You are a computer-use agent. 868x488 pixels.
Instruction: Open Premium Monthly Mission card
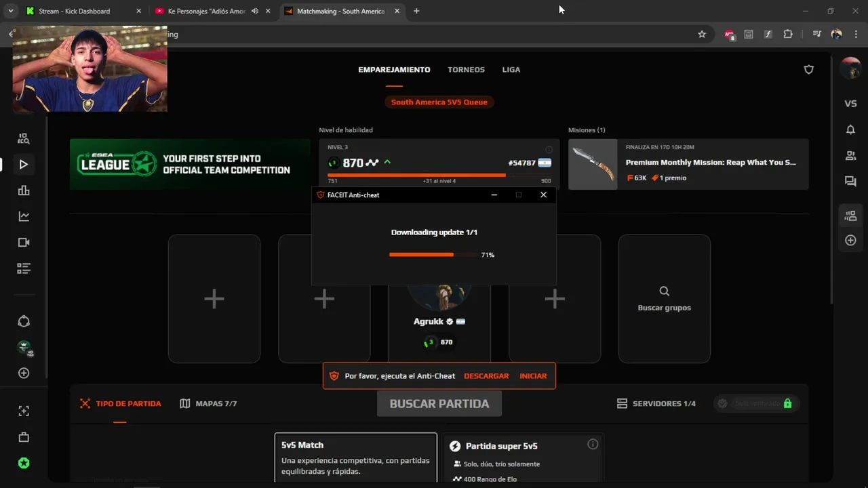click(x=688, y=164)
